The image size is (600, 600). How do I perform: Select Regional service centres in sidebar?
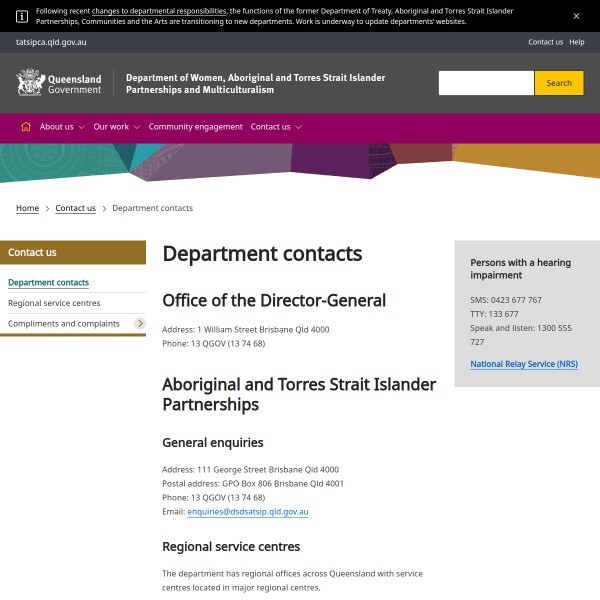(x=54, y=303)
